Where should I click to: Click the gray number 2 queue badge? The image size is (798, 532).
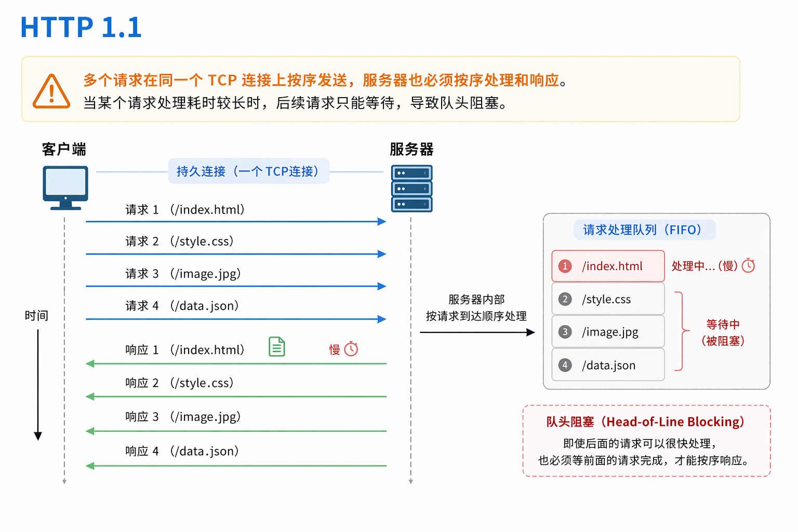point(565,299)
